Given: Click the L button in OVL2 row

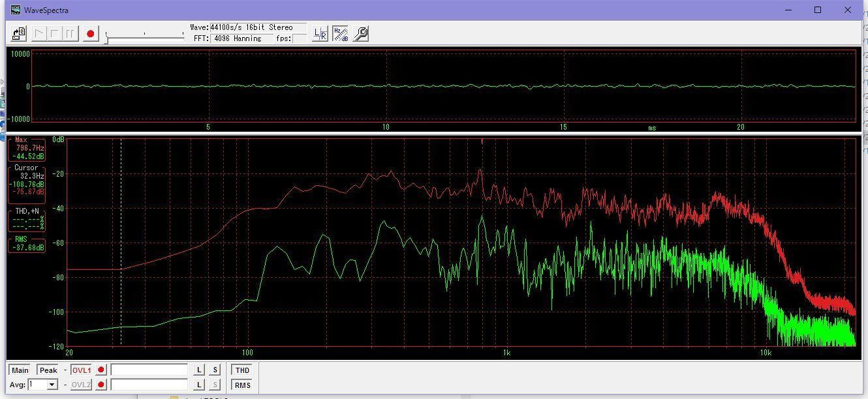Looking at the screenshot, I should coord(200,385).
